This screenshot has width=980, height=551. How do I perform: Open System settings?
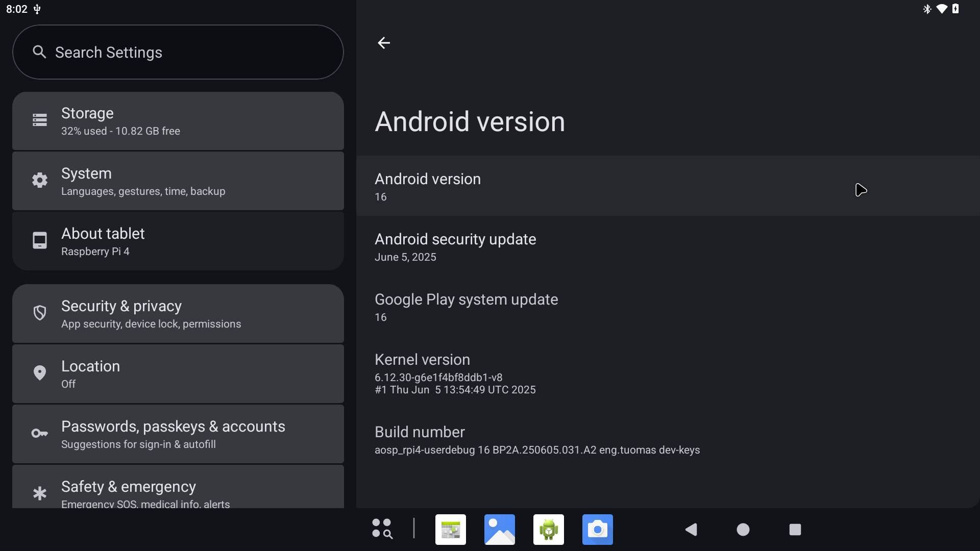click(x=178, y=182)
